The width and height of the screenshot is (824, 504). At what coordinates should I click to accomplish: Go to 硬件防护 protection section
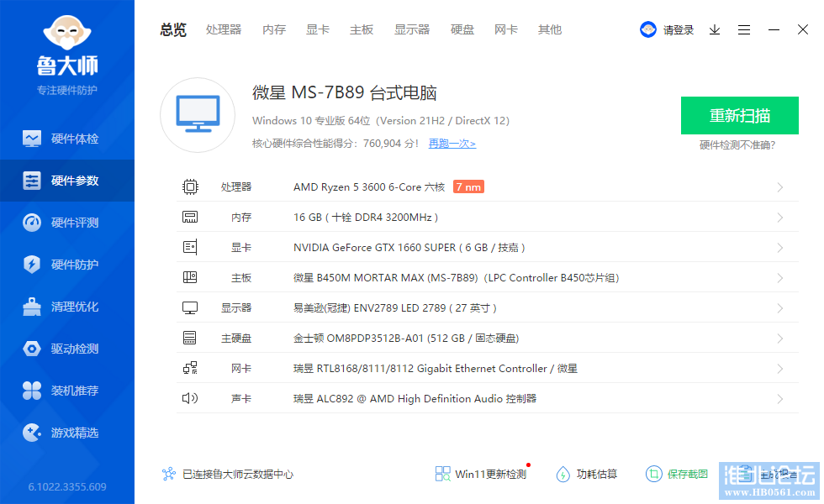(x=67, y=265)
